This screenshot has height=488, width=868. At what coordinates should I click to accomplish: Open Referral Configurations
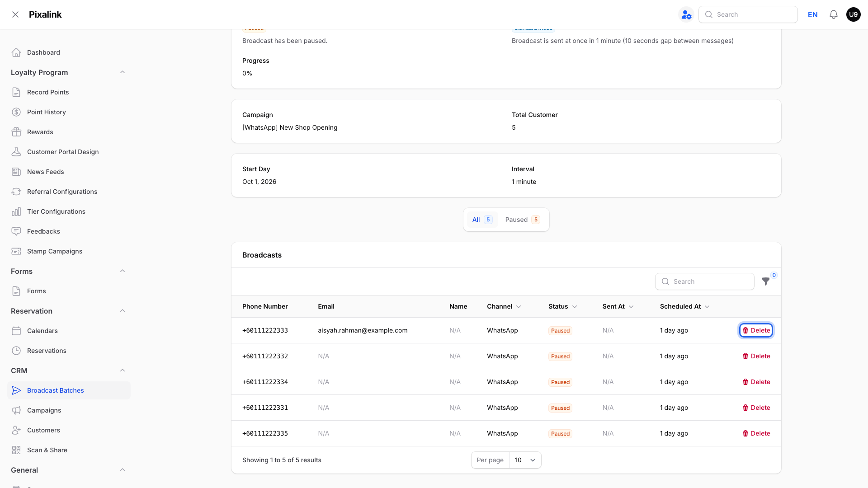pos(69,192)
